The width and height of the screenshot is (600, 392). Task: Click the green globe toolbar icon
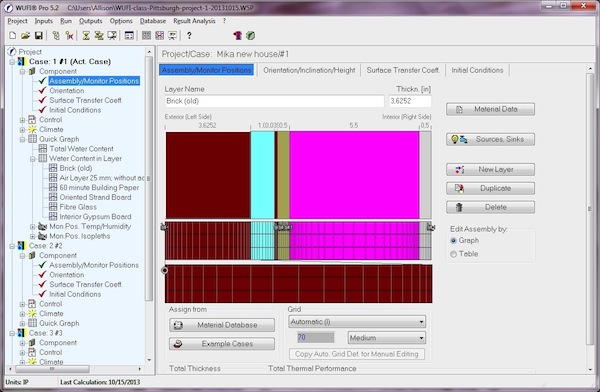[x=250, y=36]
